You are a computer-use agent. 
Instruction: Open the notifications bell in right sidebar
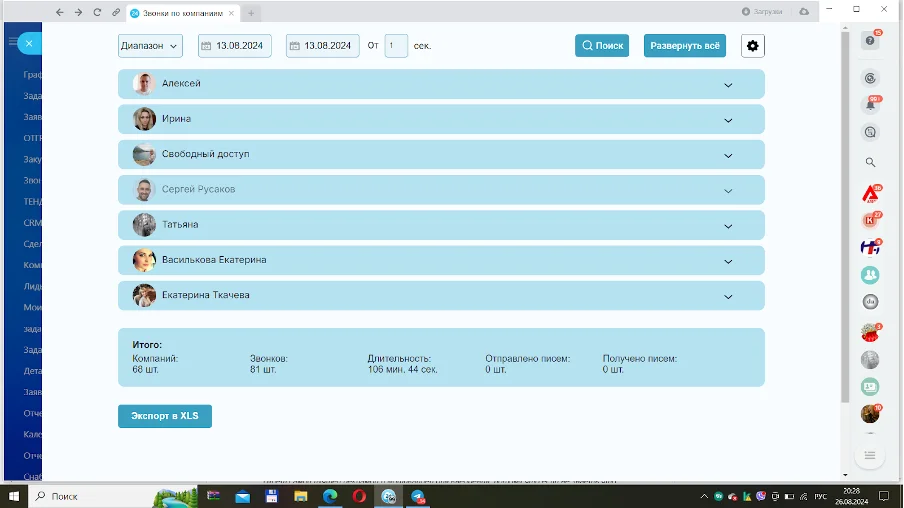tap(870, 104)
